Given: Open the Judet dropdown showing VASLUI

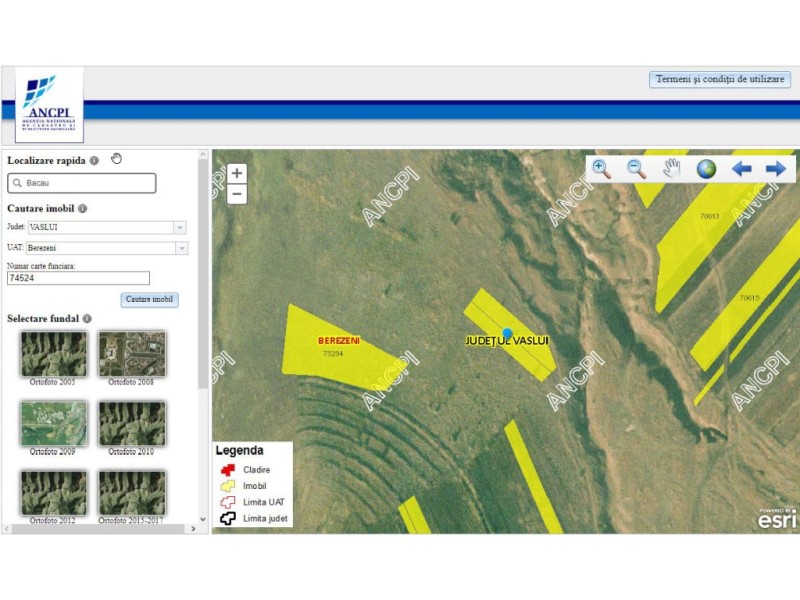Looking at the screenshot, I should [107, 227].
